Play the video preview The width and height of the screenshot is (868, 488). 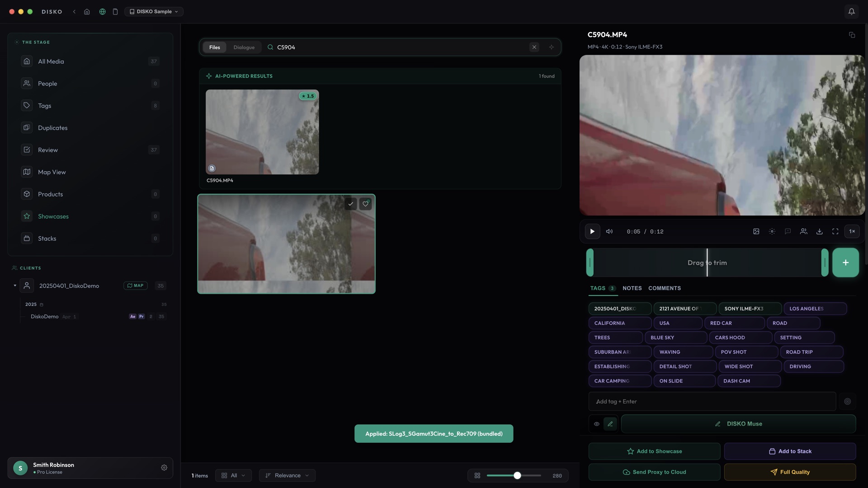pos(592,231)
